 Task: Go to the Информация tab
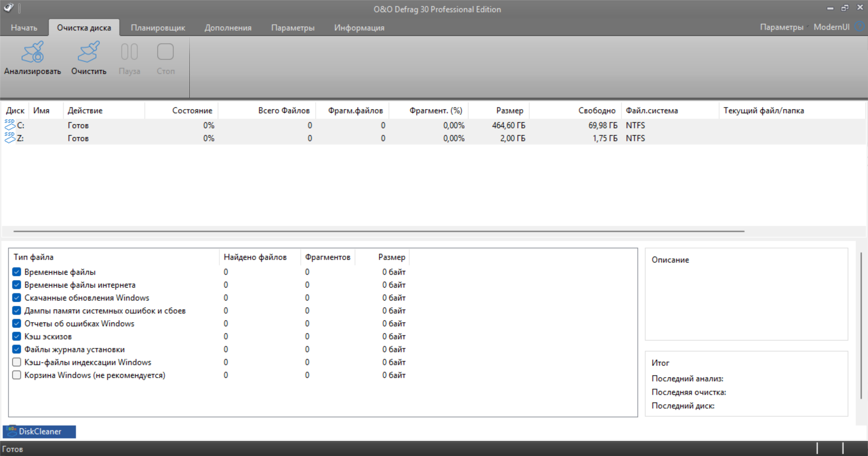point(359,28)
